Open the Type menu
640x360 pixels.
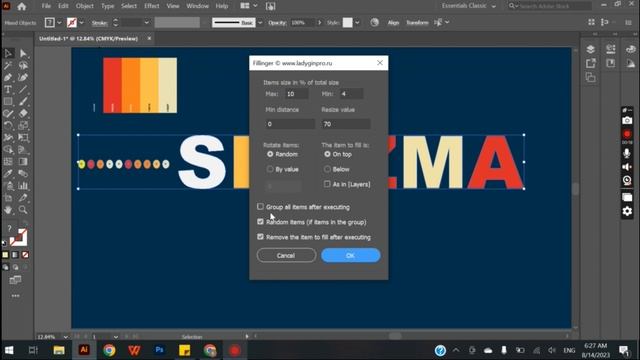107,6
